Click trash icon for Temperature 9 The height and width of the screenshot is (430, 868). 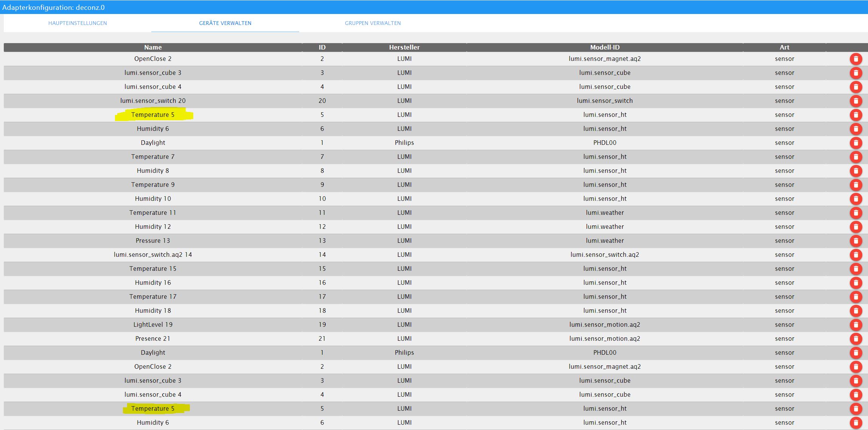(856, 185)
